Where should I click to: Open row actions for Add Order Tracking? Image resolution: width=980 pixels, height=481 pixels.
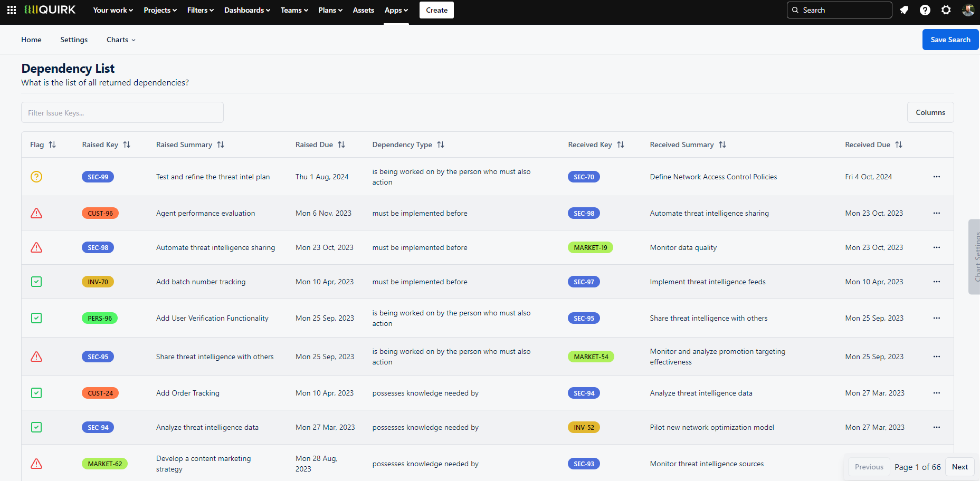pyautogui.click(x=937, y=393)
